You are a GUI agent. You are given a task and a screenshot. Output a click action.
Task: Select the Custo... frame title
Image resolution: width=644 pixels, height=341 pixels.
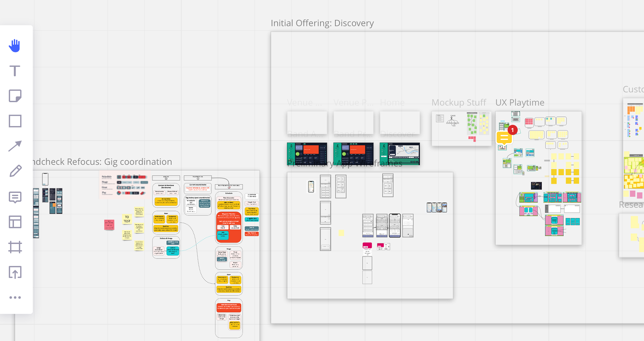633,89
